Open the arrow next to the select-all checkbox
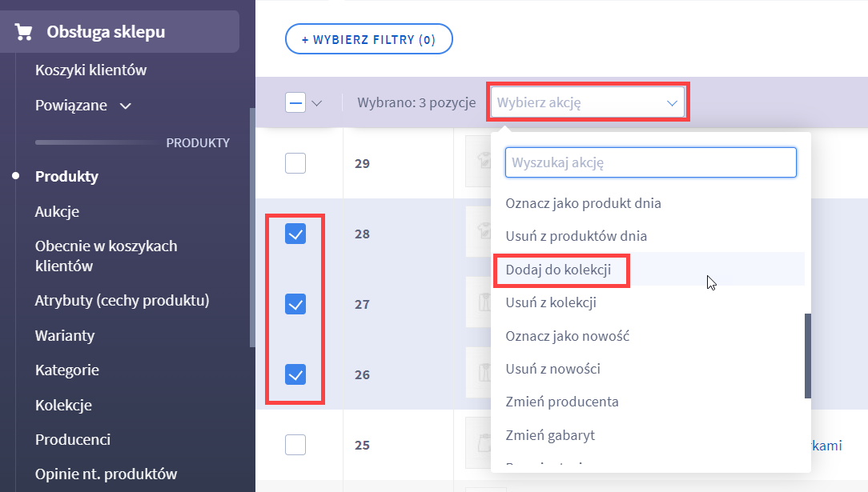 pos(317,102)
